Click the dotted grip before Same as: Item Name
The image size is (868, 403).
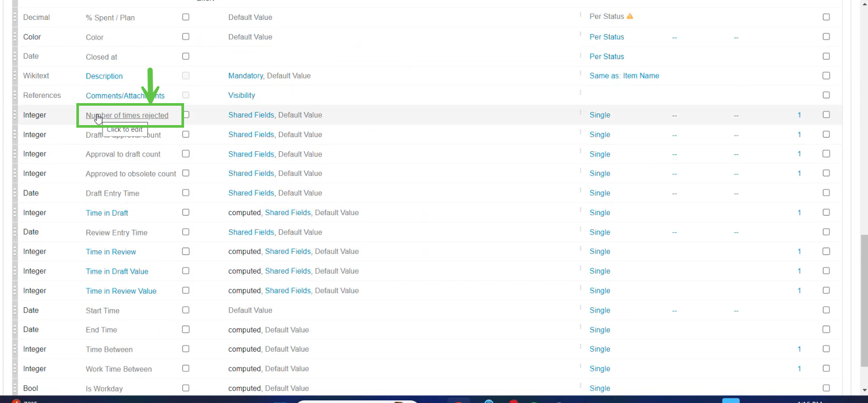point(580,74)
